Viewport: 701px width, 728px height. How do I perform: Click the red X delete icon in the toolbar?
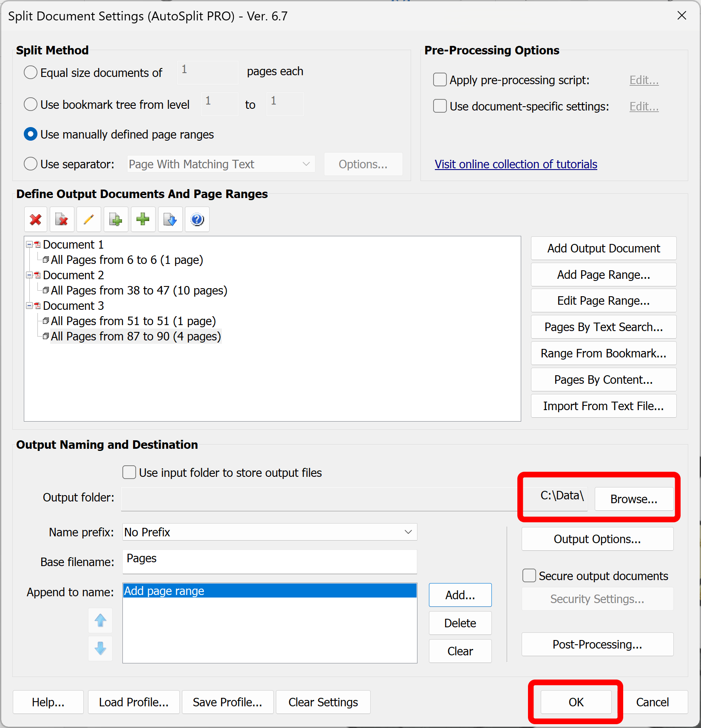click(36, 219)
